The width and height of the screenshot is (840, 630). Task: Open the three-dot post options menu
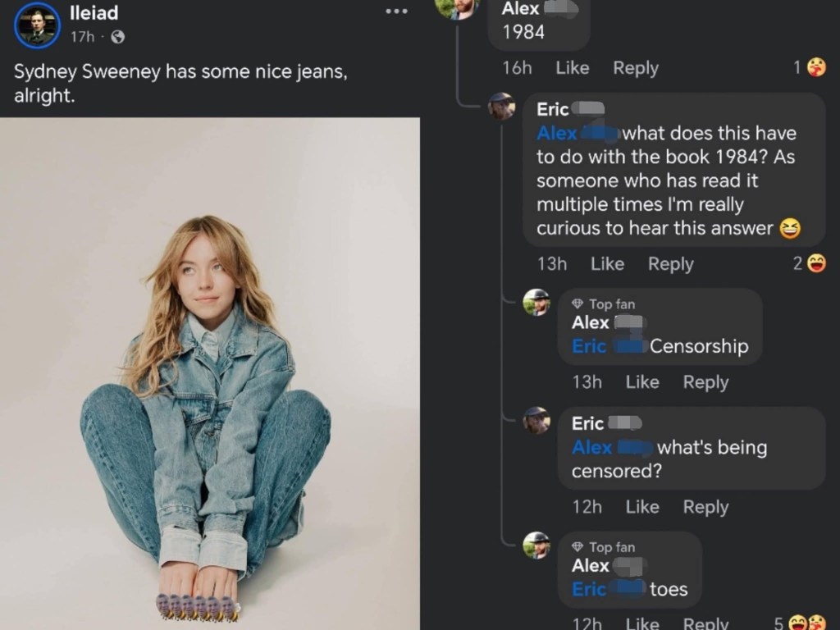(x=396, y=11)
